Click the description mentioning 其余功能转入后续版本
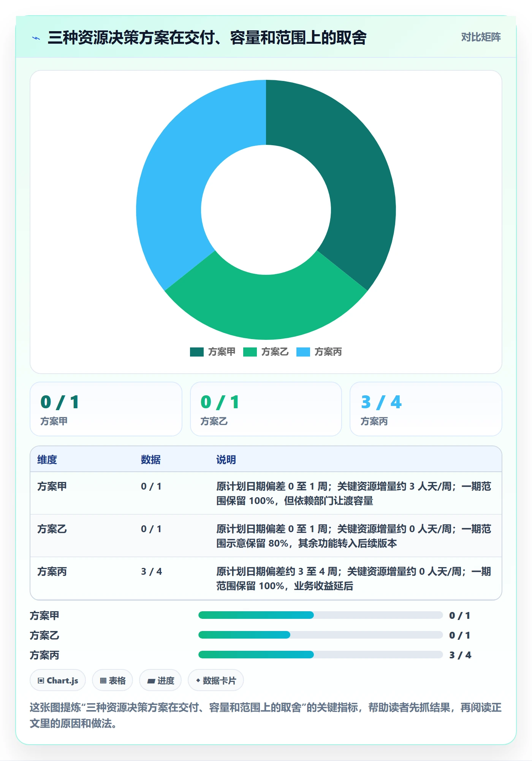Image resolution: width=532 pixels, height=761 pixels. (354, 536)
